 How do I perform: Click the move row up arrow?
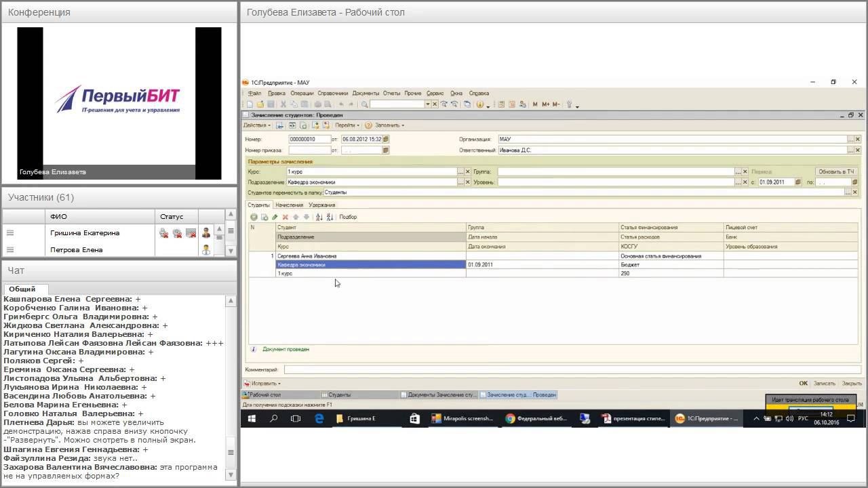(x=296, y=217)
